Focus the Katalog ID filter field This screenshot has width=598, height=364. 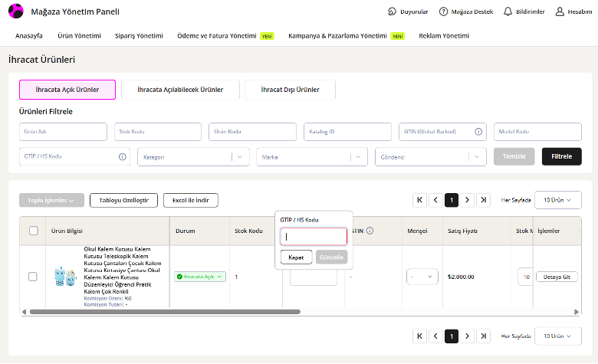coord(347,132)
